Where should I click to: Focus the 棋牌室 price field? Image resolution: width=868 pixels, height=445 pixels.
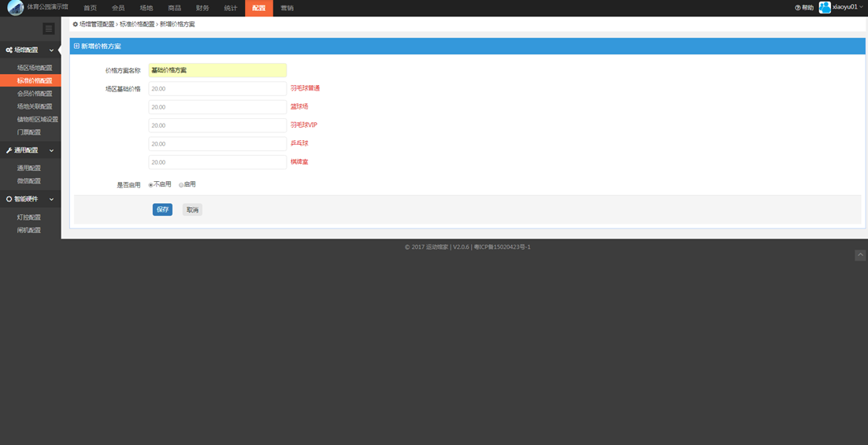[x=217, y=162]
